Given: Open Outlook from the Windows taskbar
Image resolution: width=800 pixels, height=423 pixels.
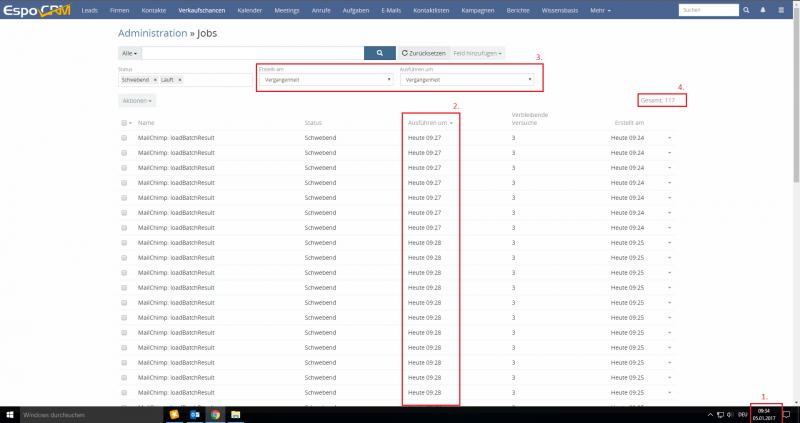Looking at the screenshot, I should pyautogui.click(x=194, y=414).
